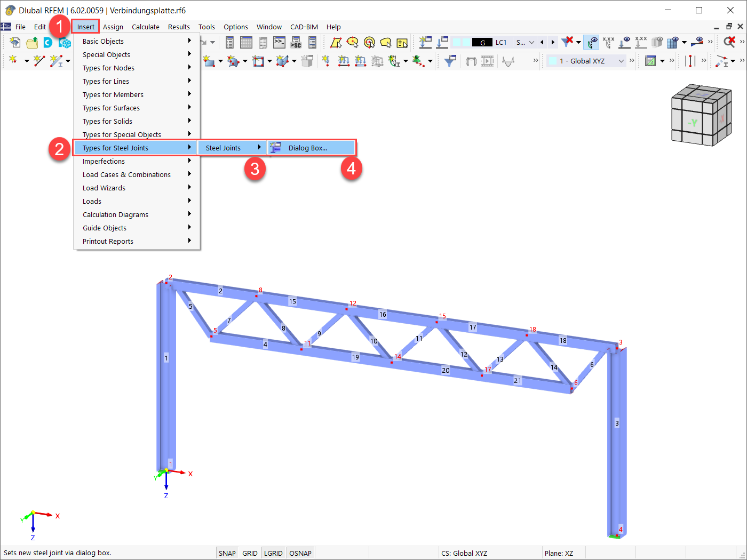Open the filter dialog funnel icon
This screenshot has width=747, height=560.
point(450,61)
